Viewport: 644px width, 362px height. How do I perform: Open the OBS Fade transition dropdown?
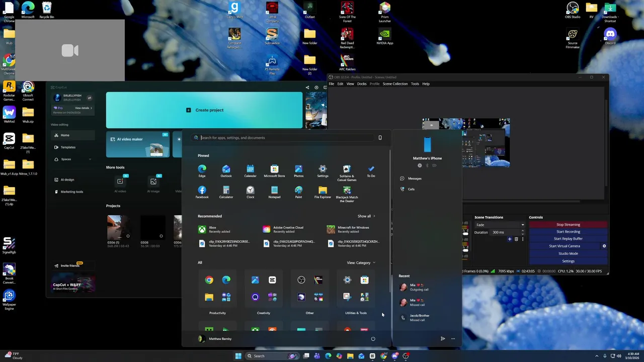tap(500, 225)
